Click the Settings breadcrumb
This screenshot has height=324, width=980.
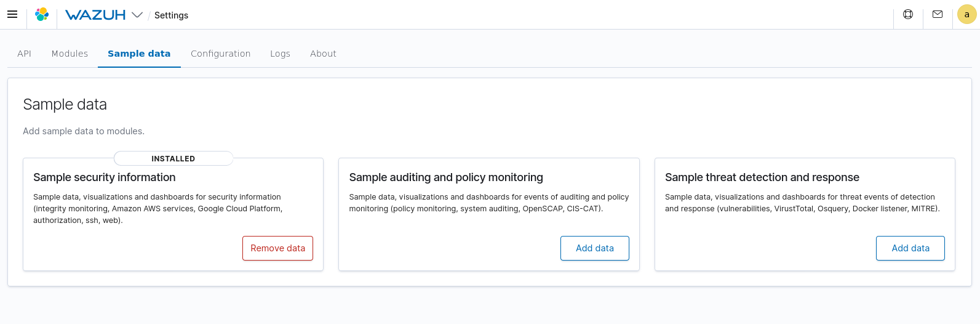(x=171, y=15)
